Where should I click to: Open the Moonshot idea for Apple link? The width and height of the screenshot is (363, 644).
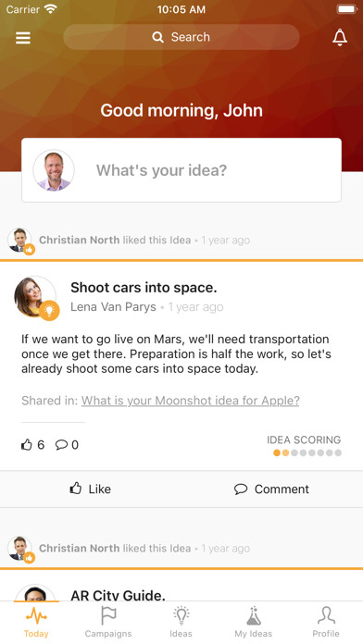click(x=191, y=401)
